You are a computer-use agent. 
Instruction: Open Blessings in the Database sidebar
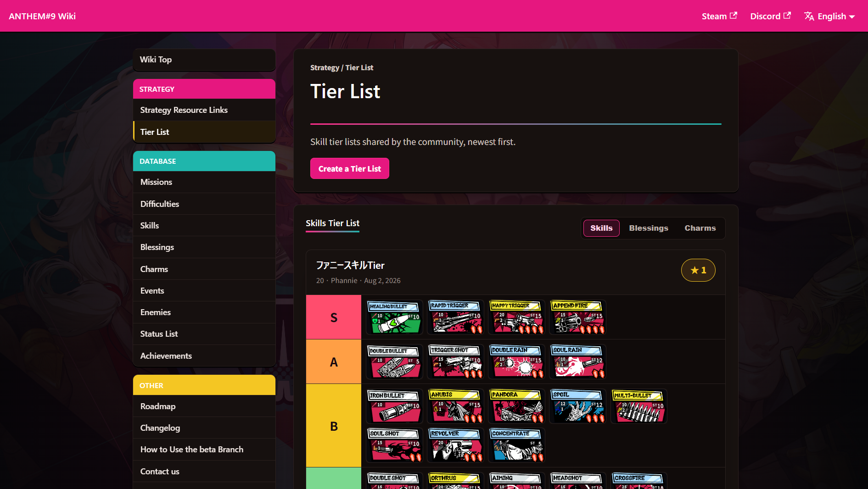[204, 247]
